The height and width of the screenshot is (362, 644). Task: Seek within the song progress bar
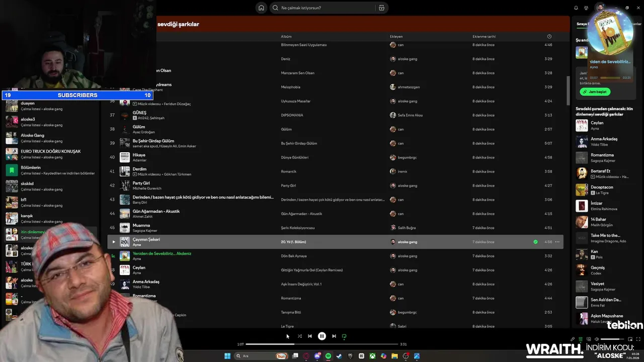[x=322, y=344]
